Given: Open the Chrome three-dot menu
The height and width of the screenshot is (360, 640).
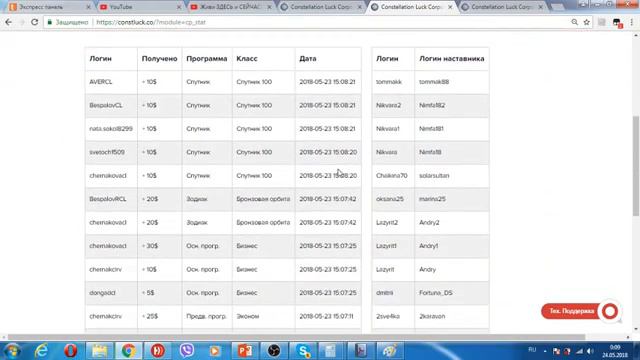Looking at the screenshot, I should [x=631, y=22].
